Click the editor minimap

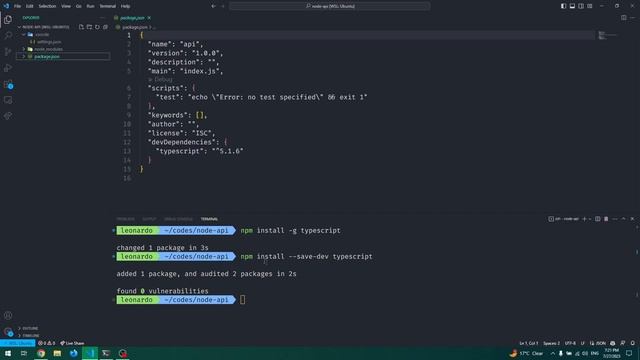(608, 36)
